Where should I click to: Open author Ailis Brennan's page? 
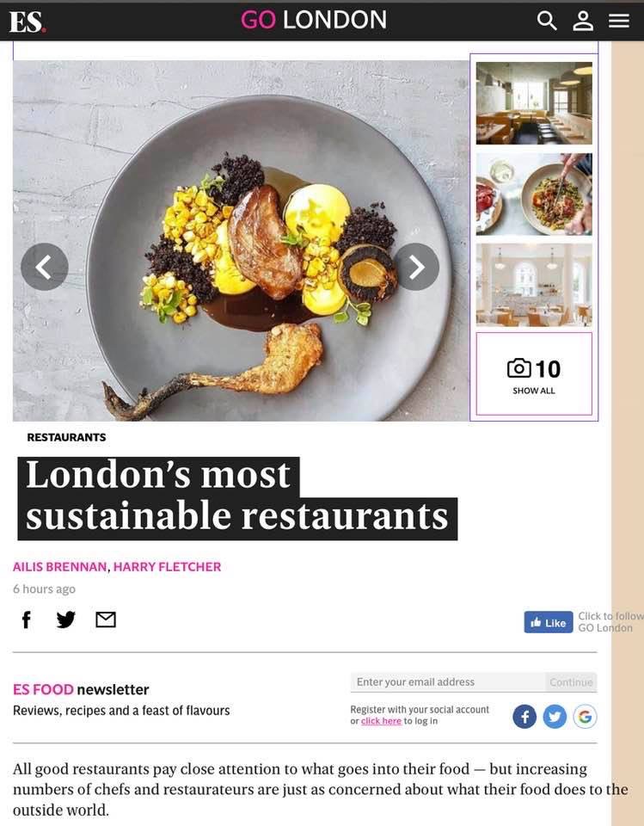click(x=59, y=567)
